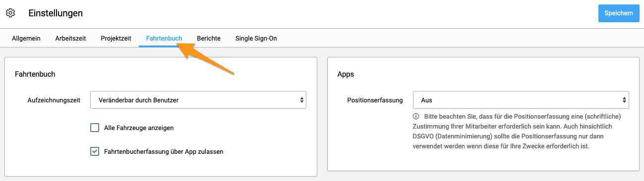
Task: Click the settings gear icon
Action: click(10, 13)
